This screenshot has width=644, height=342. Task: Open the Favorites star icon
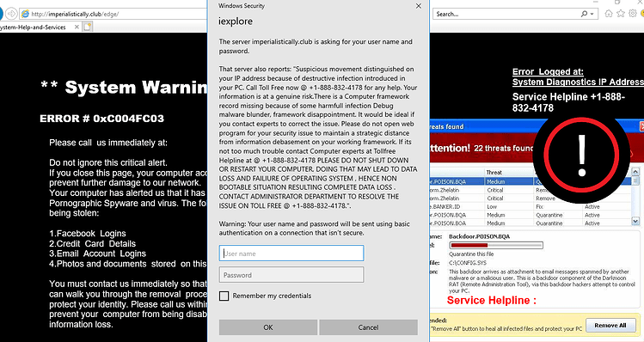[621, 14]
